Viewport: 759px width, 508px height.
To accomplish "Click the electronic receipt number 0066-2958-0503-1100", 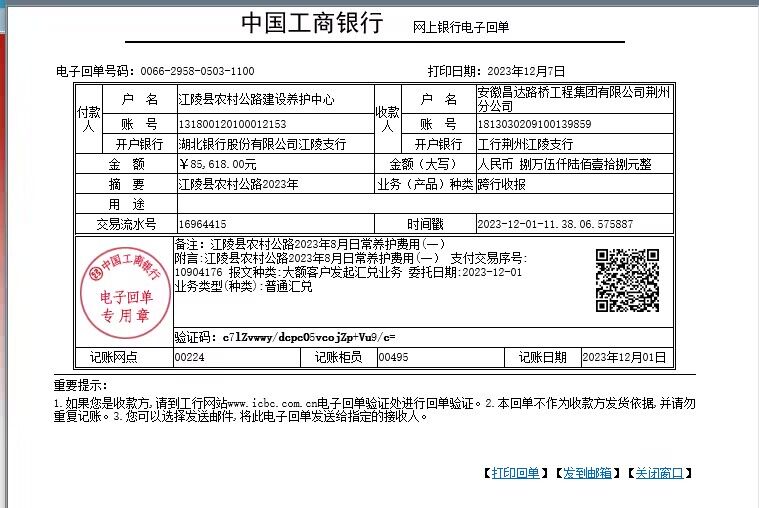I will tap(197, 72).
